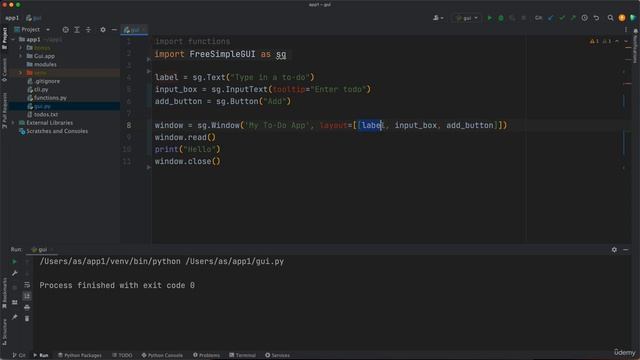This screenshot has width=640, height=360.
Task: Open the Services tool window
Action: click(278, 355)
